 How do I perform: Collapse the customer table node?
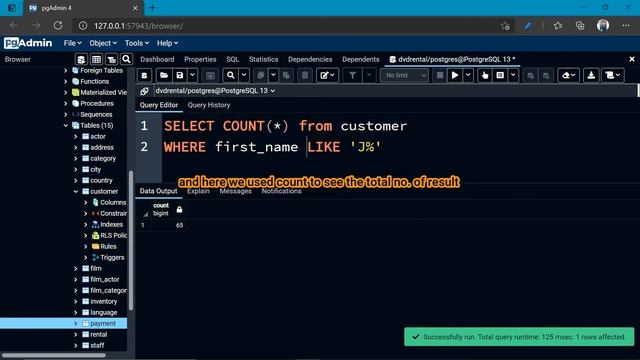[x=76, y=191]
